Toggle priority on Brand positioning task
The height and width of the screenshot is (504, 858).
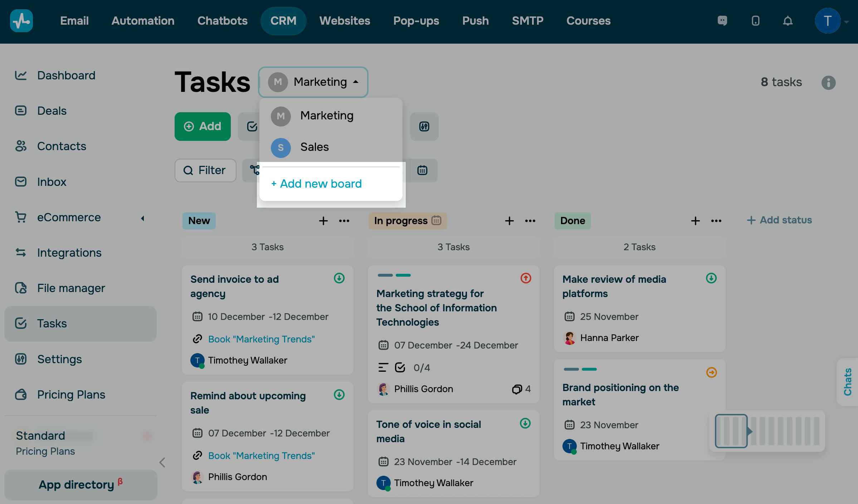[x=711, y=372]
